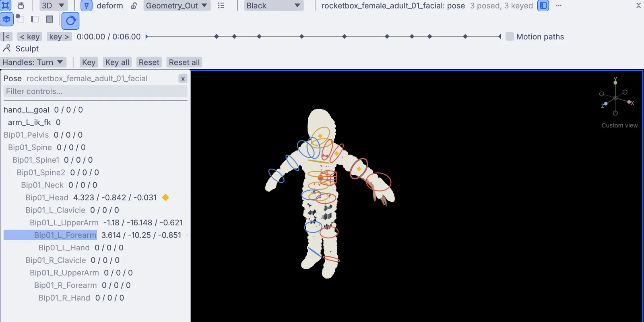This screenshot has height=322, width=644.
Task: Select the Bip01_L_UpperArm row
Action: coord(95,223)
